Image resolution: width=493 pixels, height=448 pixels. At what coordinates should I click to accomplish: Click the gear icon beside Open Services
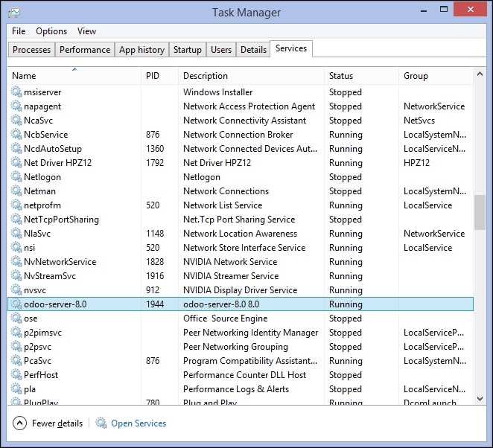101,423
